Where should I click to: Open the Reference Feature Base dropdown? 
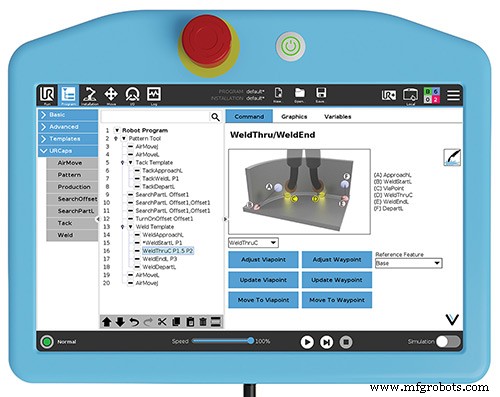(x=409, y=263)
